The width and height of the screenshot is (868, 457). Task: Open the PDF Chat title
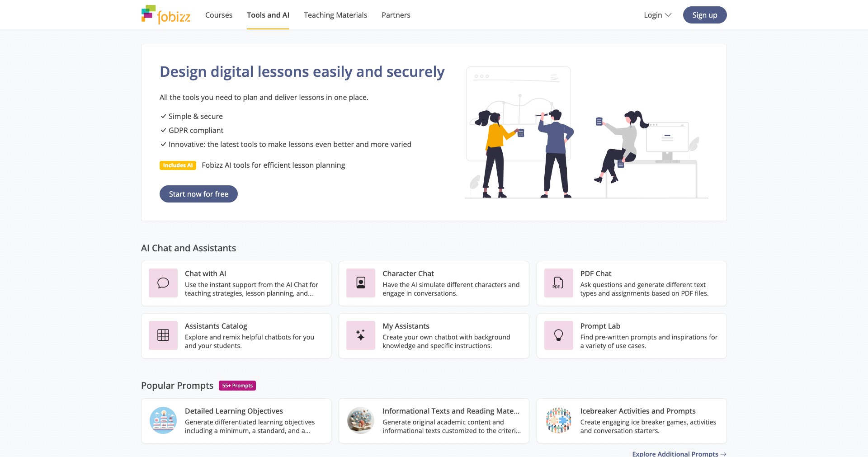[x=596, y=273]
